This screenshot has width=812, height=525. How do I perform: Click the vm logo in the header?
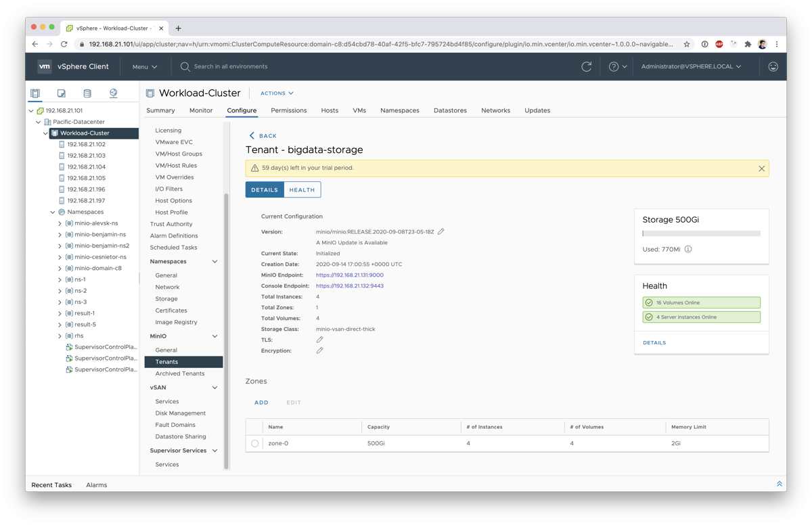pyautogui.click(x=45, y=66)
